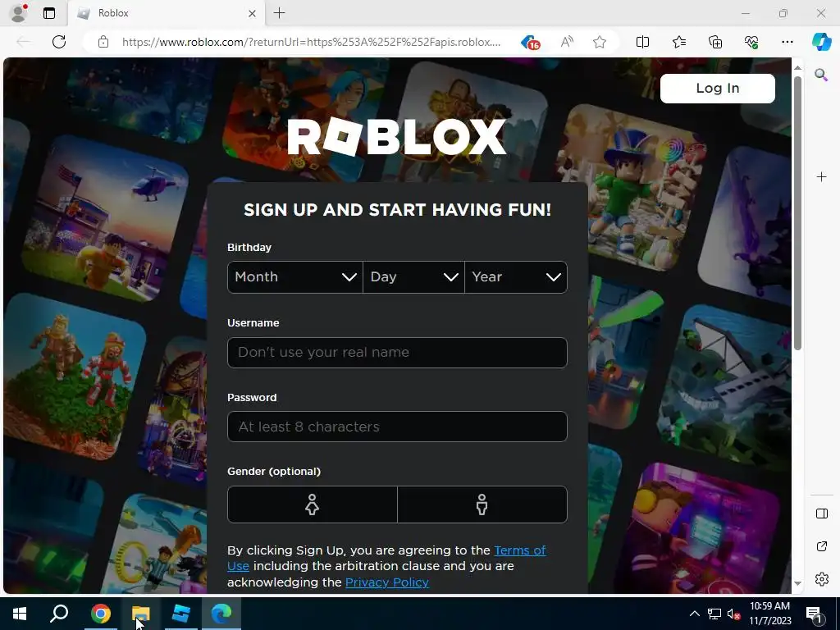Click the sidebar open external link icon
840x630 pixels.
pos(821,546)
